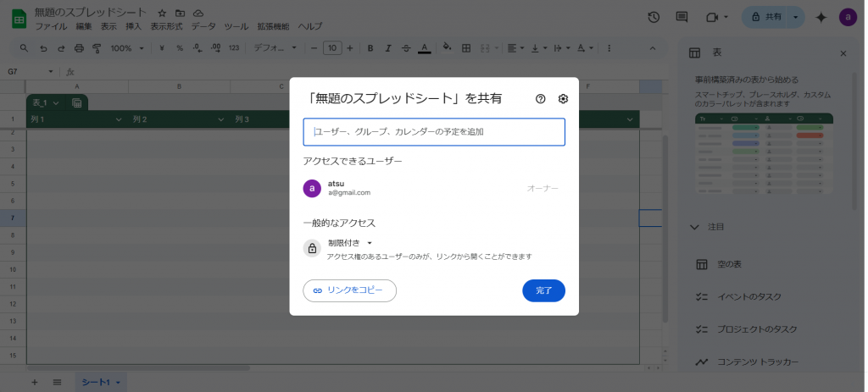Click the Google Sheets home logo
The image size is (868, 392).
(16, 18)
